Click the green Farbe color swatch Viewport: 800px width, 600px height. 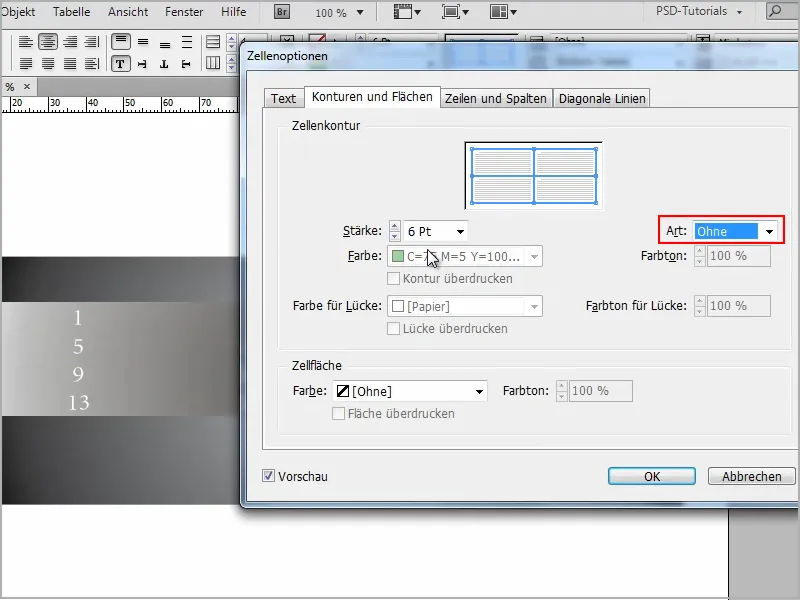coord(398,256)
